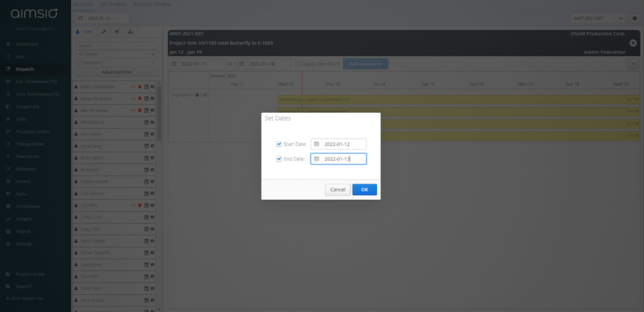Enable Apply crew filters checkbox

pos(298,64)
